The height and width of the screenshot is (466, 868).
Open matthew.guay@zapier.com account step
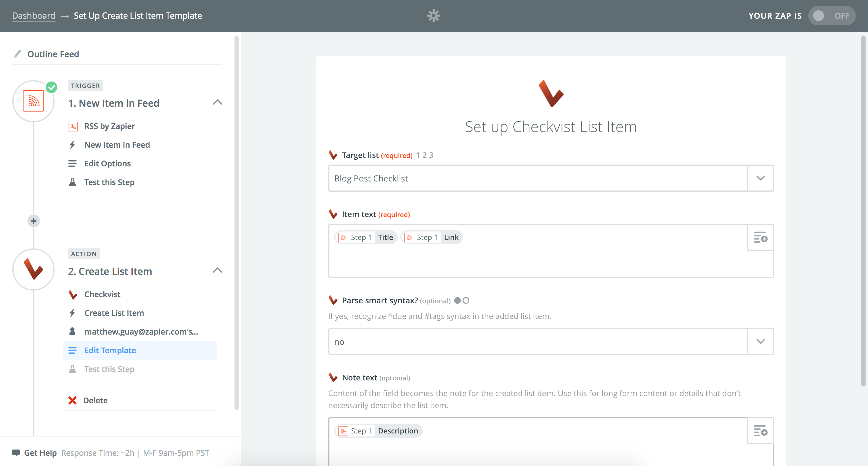(x=141, y=332)
